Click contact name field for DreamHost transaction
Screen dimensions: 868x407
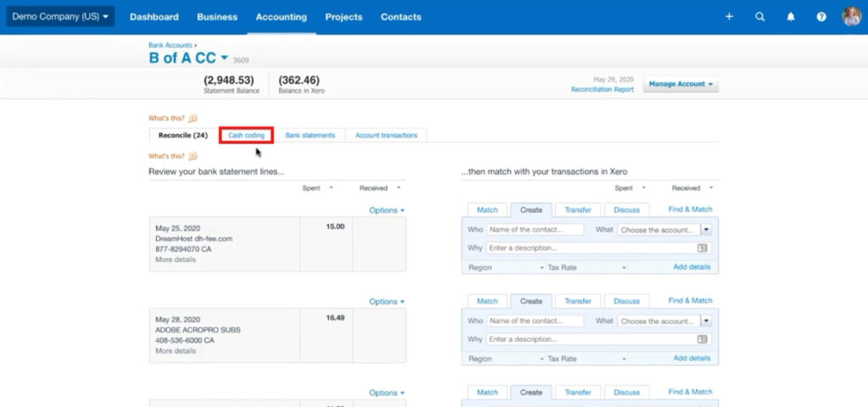pos(535,230)
